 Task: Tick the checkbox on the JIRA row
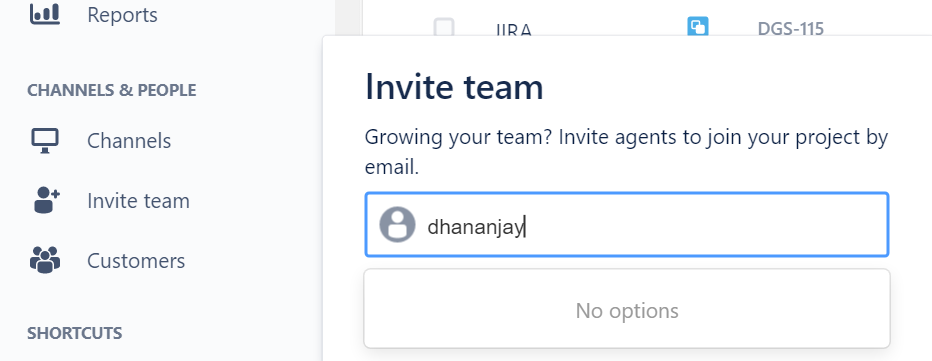pyautogui.click(x=444, y=27)
